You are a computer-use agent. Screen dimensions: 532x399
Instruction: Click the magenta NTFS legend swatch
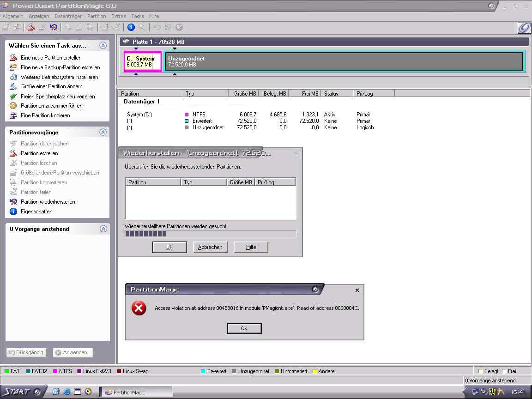(55, 371)
